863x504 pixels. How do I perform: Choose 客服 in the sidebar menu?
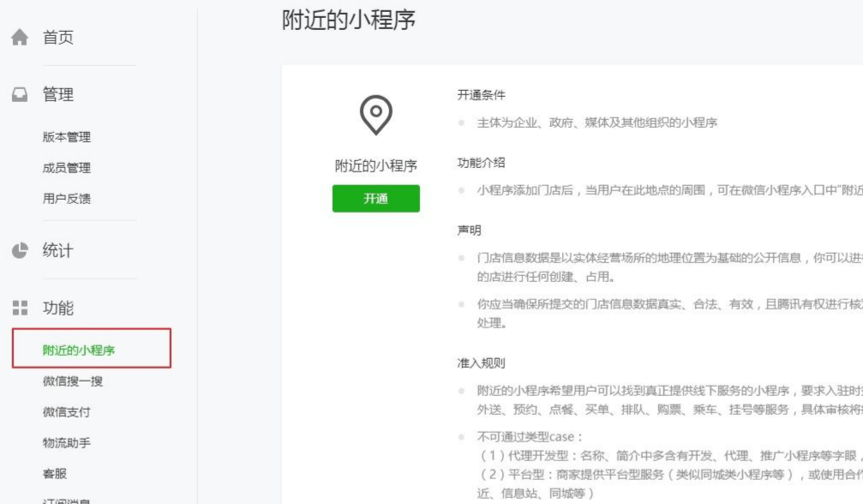click(55, 473)
